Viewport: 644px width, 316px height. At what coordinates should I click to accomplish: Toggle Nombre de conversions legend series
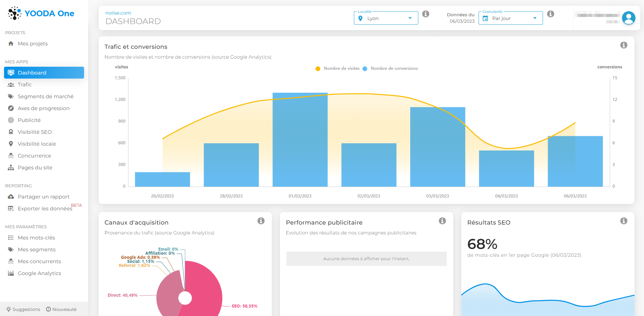(390, 68)
